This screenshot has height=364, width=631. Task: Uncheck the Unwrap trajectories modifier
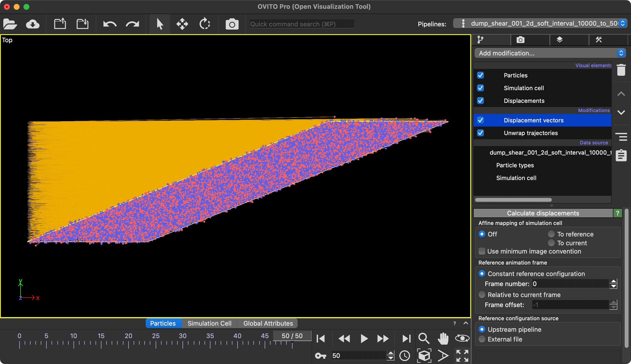[x=480, y=133]
